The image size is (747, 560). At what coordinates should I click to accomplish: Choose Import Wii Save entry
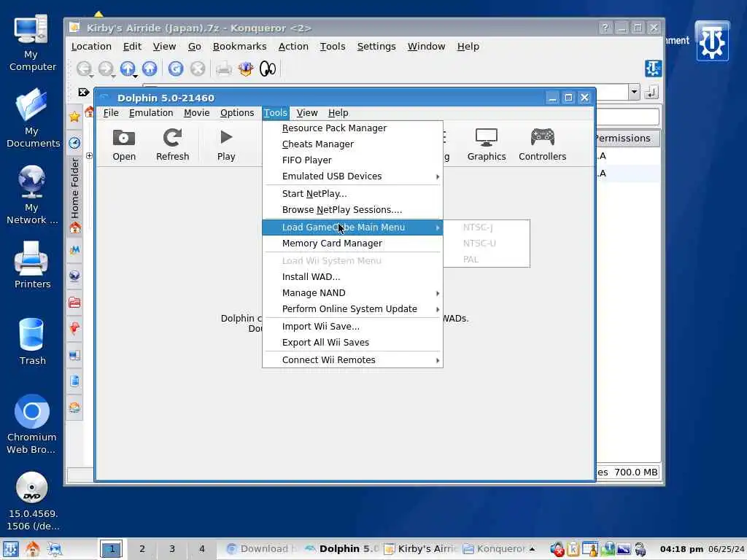click(352, 327)
